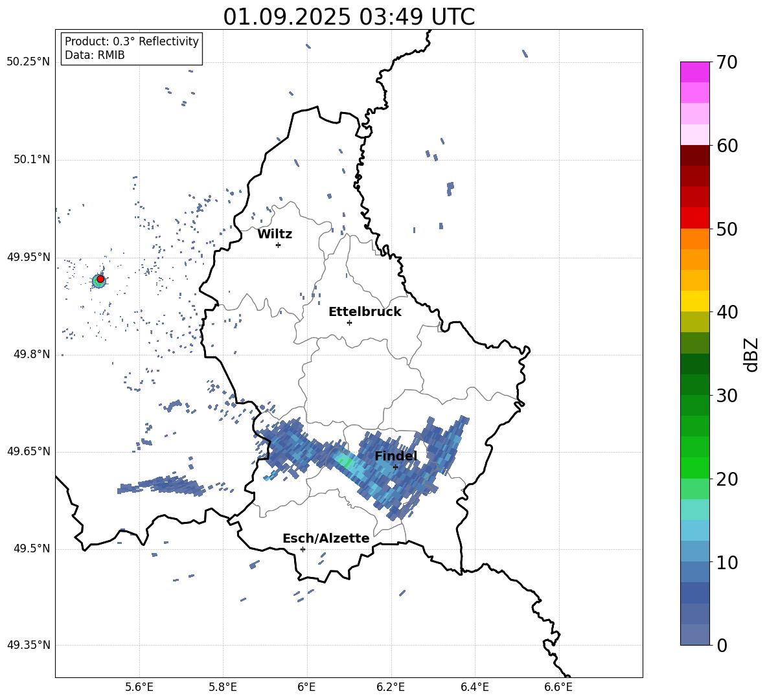Pick the magenta top colorbar segment
Screen dimensions: 767x700
(x=695, y=72)
